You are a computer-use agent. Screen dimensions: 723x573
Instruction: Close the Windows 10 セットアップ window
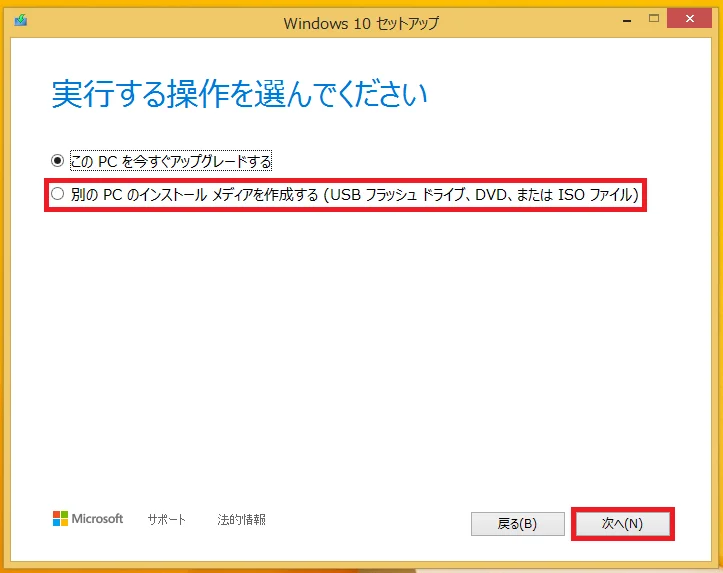[x=689, y=18]
